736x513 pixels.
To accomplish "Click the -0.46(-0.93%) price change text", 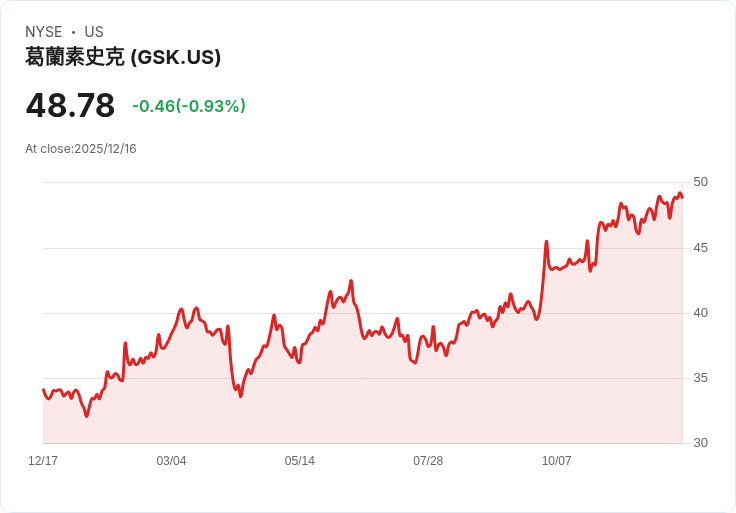I will pyautogui.click(x=189, y=106).
